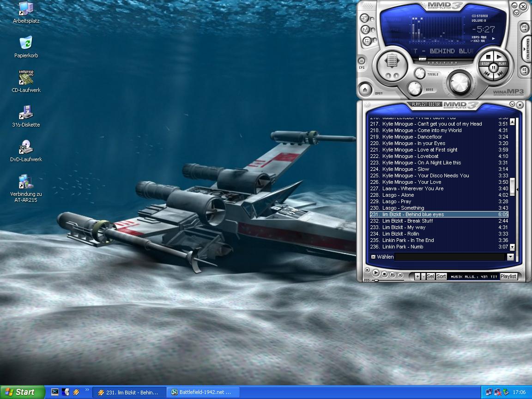532x399 pixels.
Task: Click the round down-arrow button under the player minimize button
Action: pos(516,12)
